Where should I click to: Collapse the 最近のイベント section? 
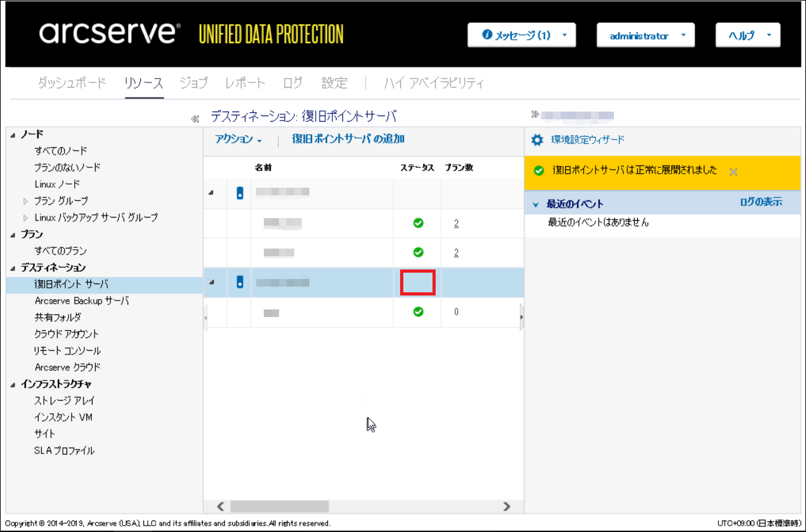(536, 205)
